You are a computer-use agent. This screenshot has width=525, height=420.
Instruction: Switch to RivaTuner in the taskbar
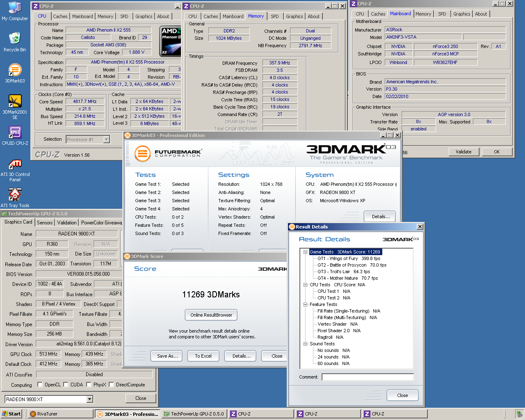coord(61,414)
